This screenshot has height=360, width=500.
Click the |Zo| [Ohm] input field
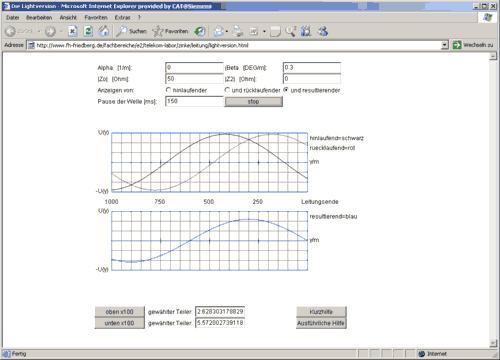(x=194, y=79)
